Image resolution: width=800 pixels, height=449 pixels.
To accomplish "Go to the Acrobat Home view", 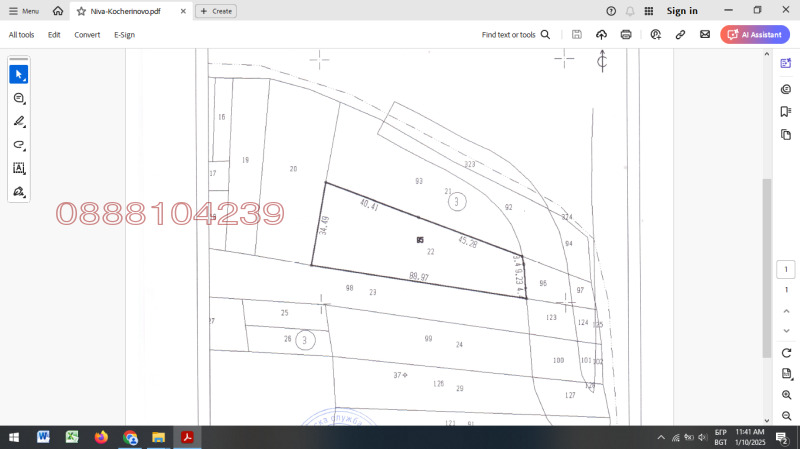I will (58, 11).
